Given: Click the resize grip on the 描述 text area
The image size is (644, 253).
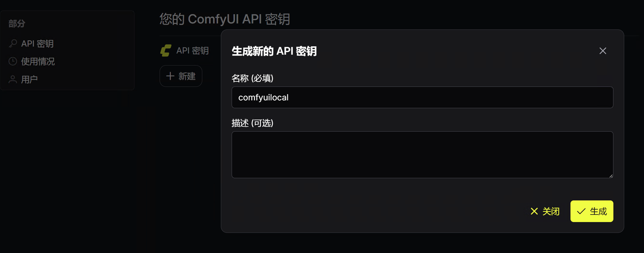Looking at the screenshot, I should 611,176.
